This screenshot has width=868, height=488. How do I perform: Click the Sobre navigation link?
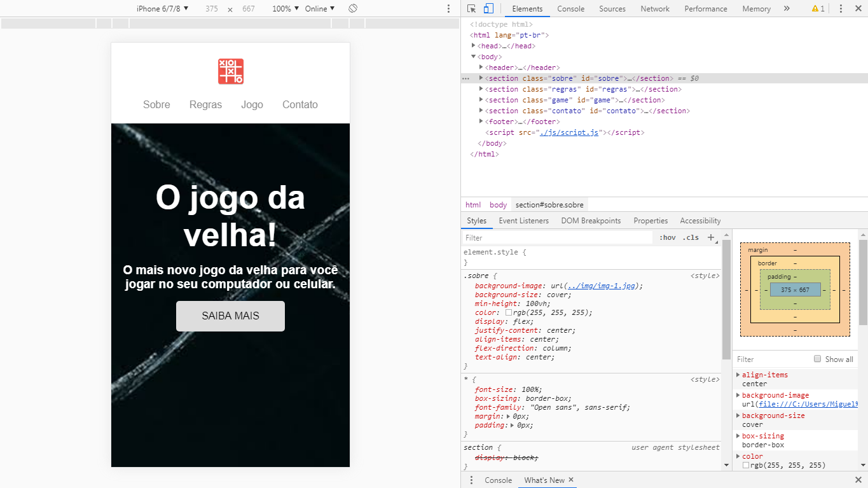point(156,104)
